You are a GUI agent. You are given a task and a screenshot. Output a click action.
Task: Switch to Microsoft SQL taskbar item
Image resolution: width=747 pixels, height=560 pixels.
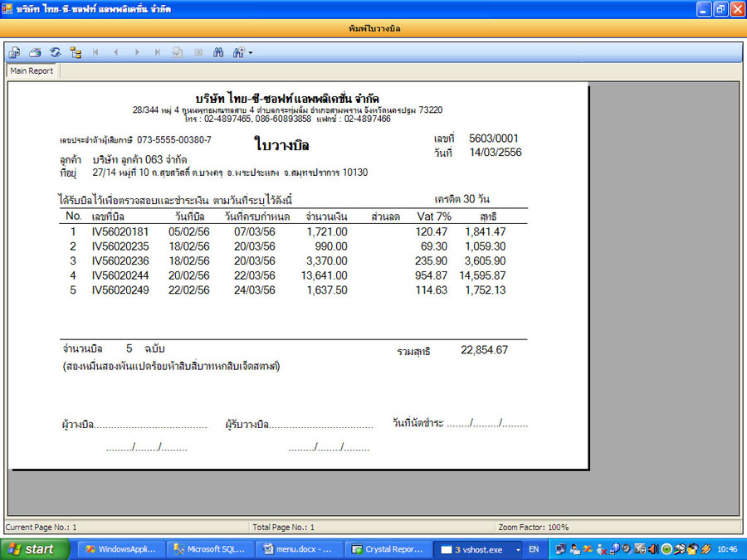coord(209,549)
